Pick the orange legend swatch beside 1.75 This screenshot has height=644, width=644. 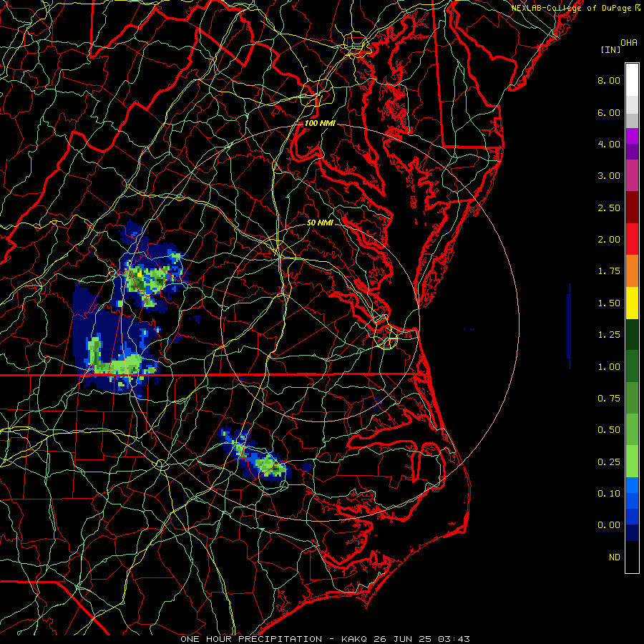pyautogui.click(x=632, y=271)
